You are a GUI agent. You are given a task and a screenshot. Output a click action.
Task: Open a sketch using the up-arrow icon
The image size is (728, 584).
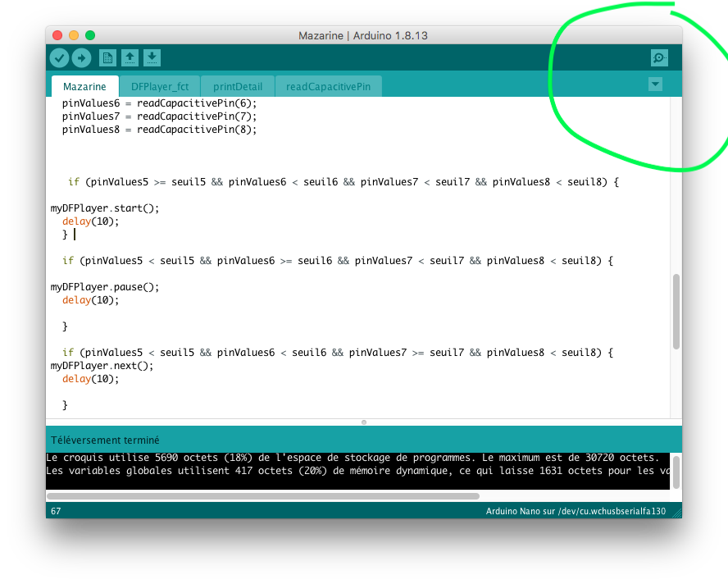coord(130,57)
